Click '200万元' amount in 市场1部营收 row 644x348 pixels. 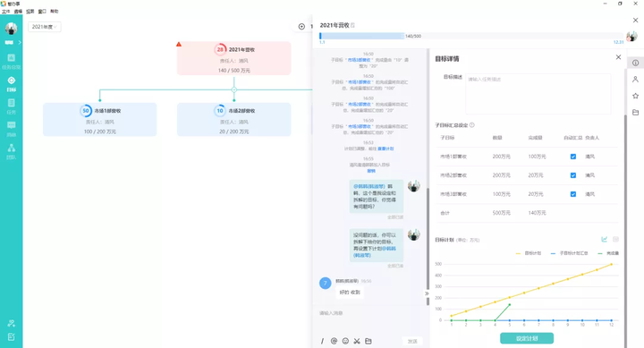click(x=502, y=157)
